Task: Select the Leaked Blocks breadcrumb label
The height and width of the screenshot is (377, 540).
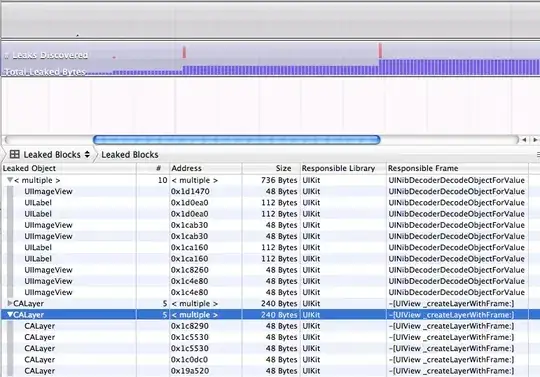Action: (x=130, y=155)
